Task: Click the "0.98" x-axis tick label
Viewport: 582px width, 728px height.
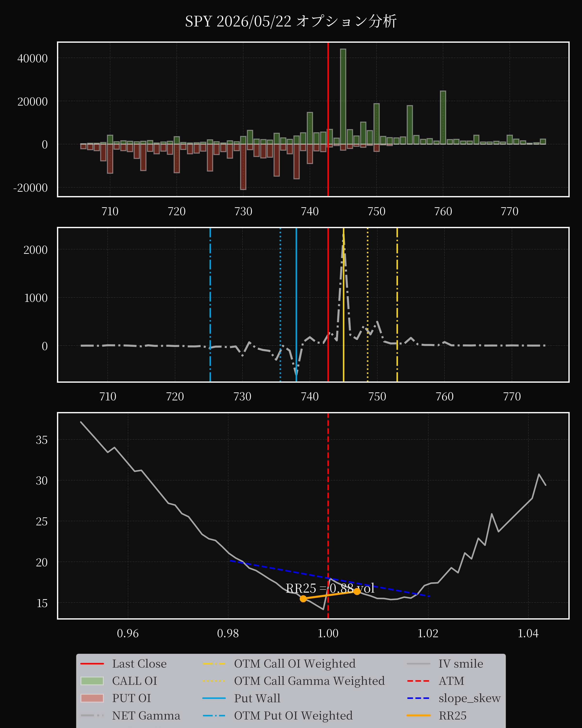Action: pos(228,633)
